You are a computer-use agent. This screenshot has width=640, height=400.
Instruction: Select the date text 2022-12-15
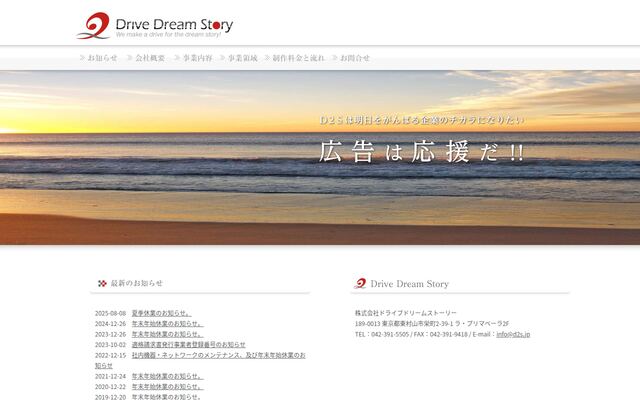[111, 356]
